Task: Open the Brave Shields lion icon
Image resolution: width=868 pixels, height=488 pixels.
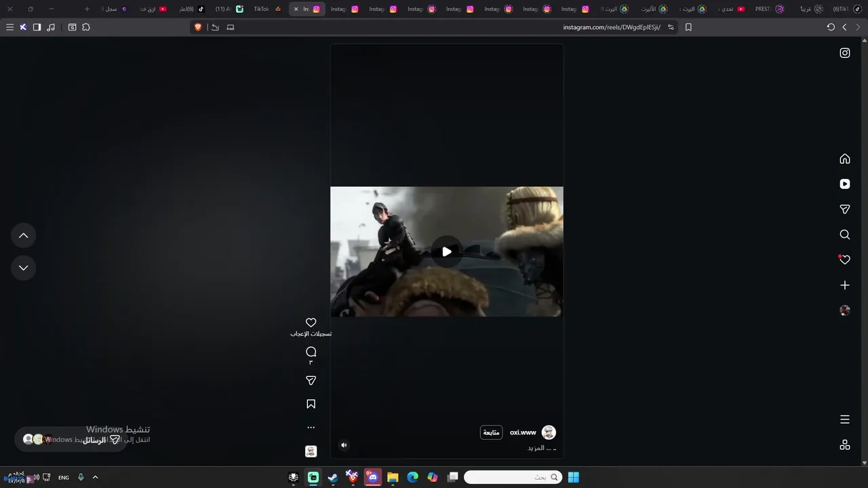Action: click(198, 27)
